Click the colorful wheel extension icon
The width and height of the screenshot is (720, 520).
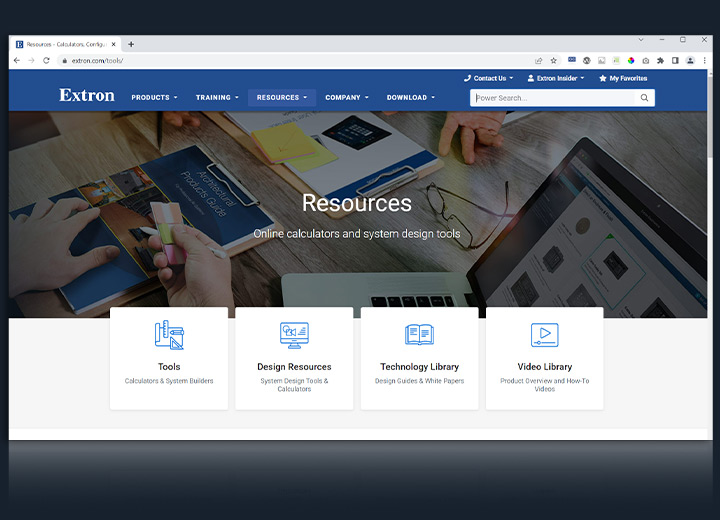(631, 60)
